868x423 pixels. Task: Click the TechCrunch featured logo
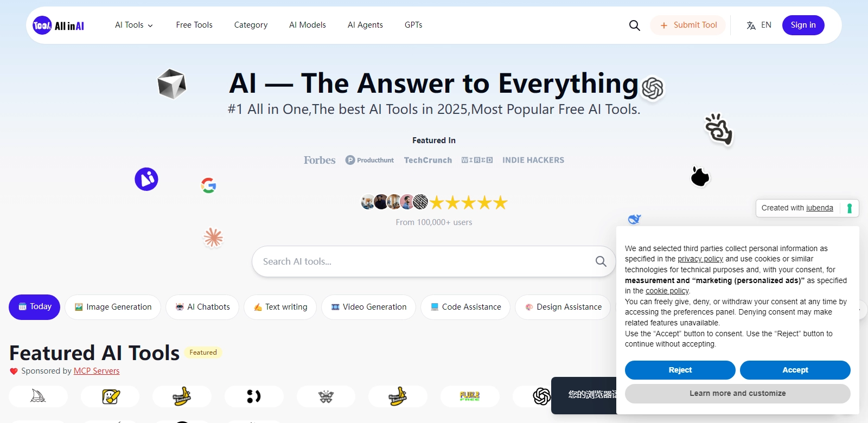coord(428,160)
